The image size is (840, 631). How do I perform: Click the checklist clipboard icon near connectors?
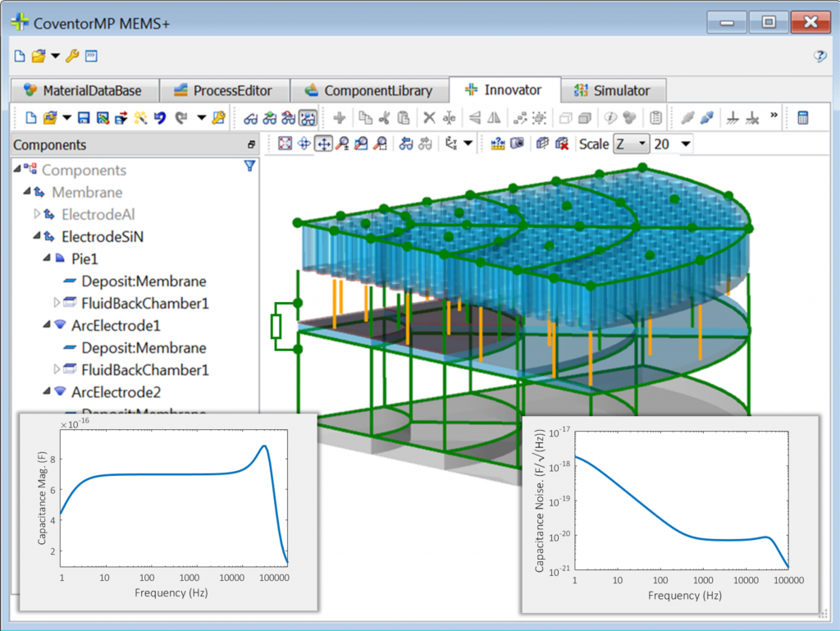click(655, 118)
